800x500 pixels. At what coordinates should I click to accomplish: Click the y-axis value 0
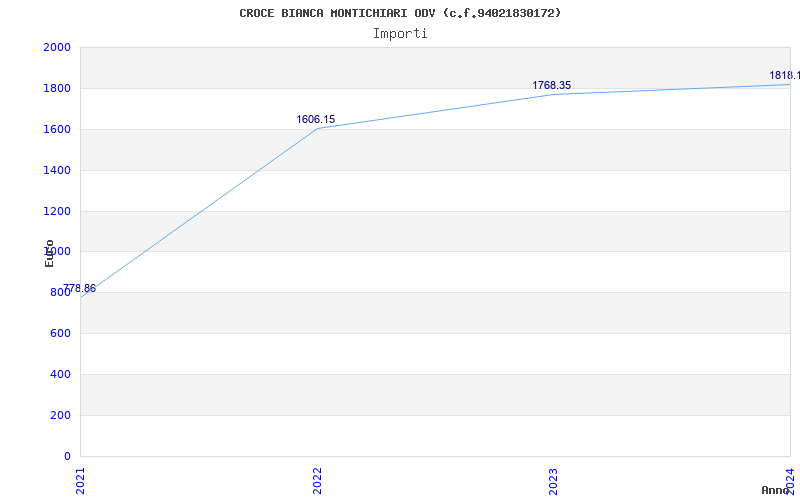coord(68,456)
